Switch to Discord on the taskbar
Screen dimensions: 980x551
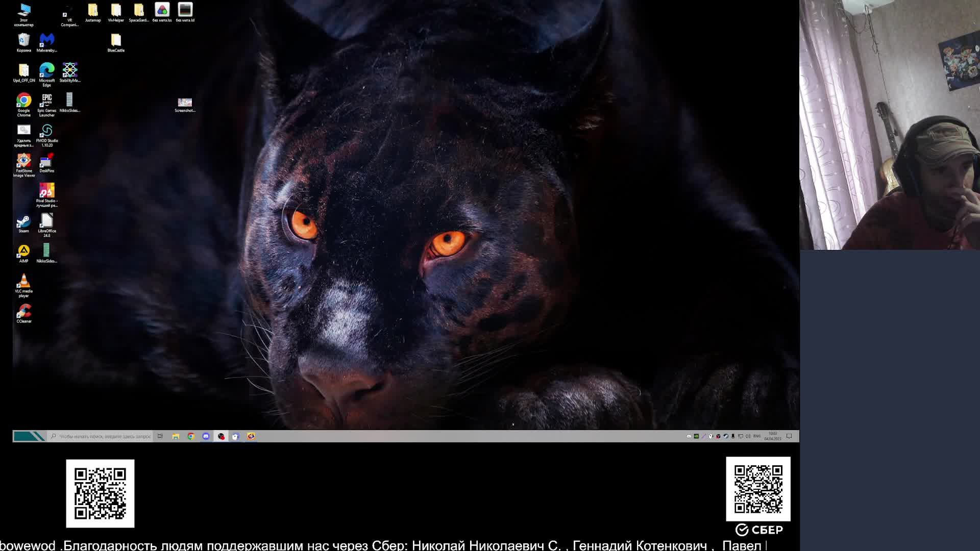pos(206,436)
